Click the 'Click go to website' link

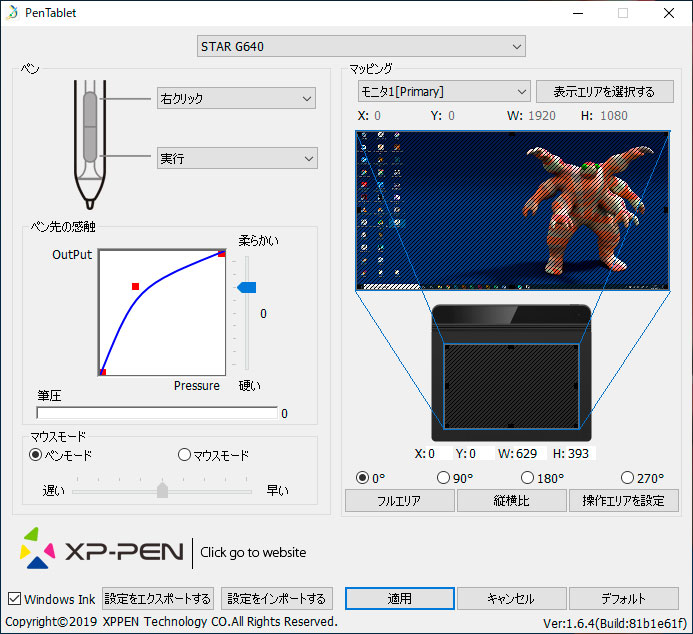coord(253,552)
